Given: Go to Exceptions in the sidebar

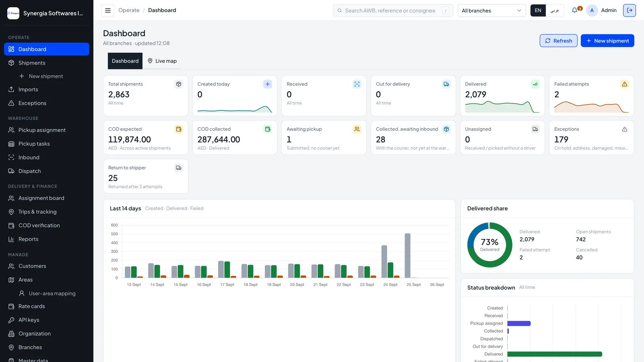Looking at the screenshot, I should pos(47,103).
